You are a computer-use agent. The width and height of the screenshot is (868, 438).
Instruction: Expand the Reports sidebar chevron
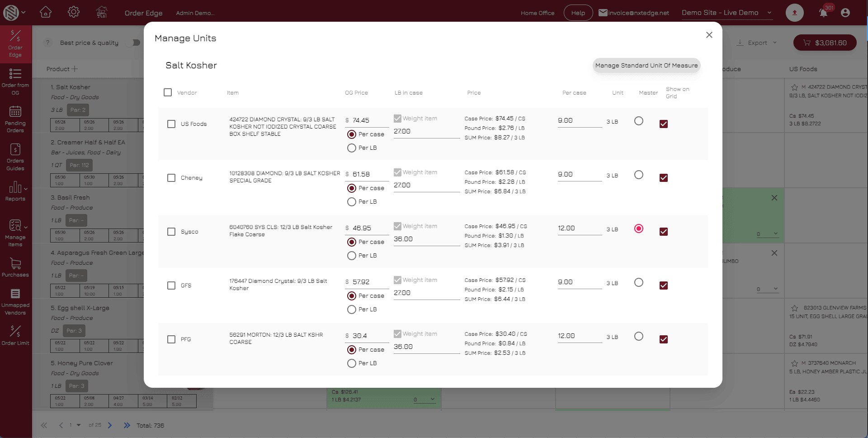[26, 189]
